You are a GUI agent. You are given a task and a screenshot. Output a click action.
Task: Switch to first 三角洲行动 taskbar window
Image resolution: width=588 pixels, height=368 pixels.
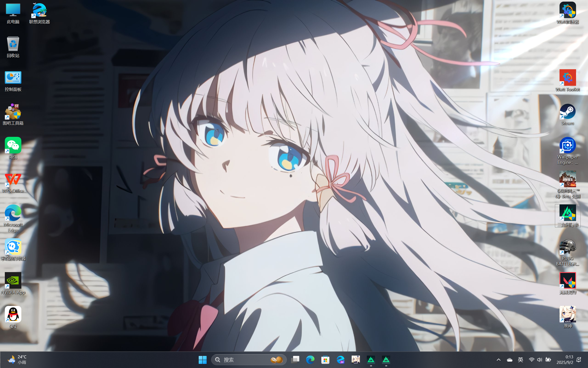coord(371,360)
